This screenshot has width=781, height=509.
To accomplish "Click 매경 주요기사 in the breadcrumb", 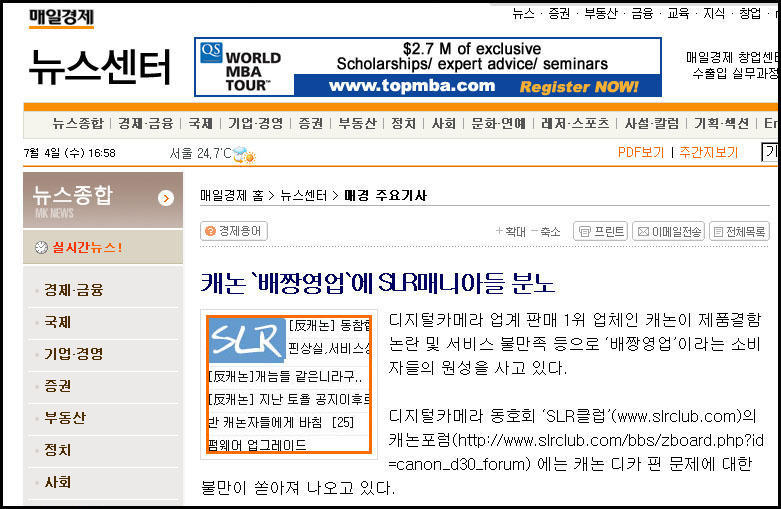I will click(x=386, y=195).
